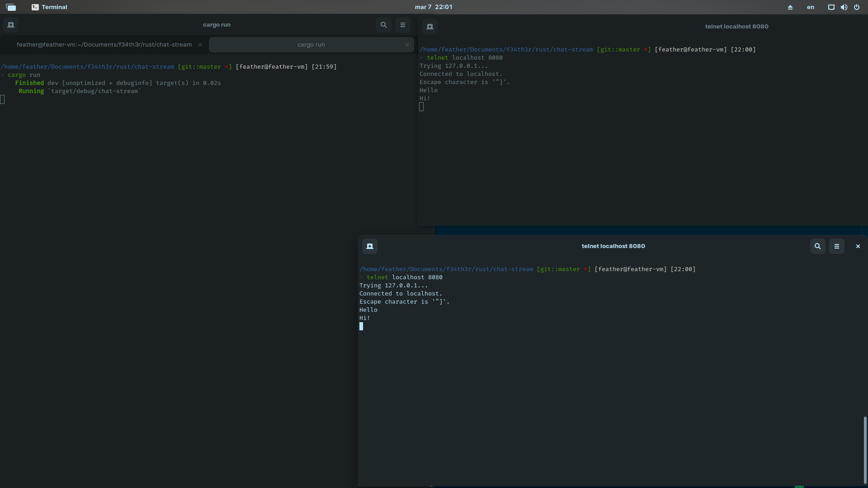868x488 pixels.
Task: Select the cargo run tab
Action: (311, 45)
